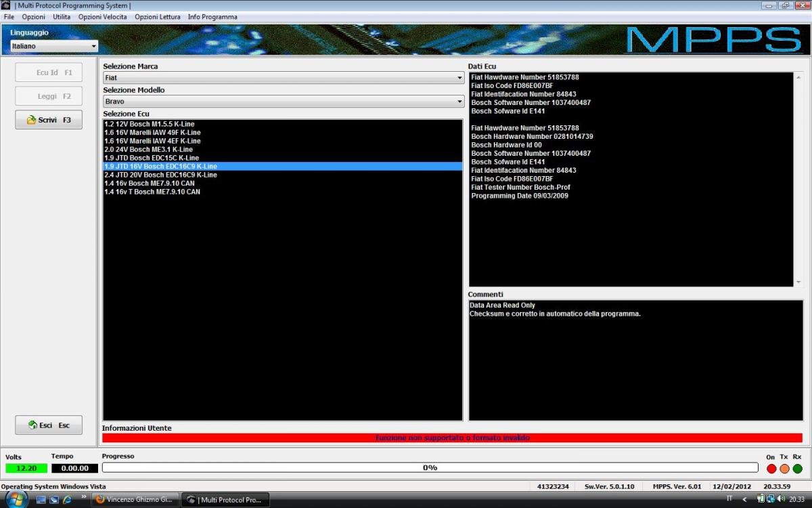
Task: Open the Opzioni menu
Action: click(x=33, y=17)
